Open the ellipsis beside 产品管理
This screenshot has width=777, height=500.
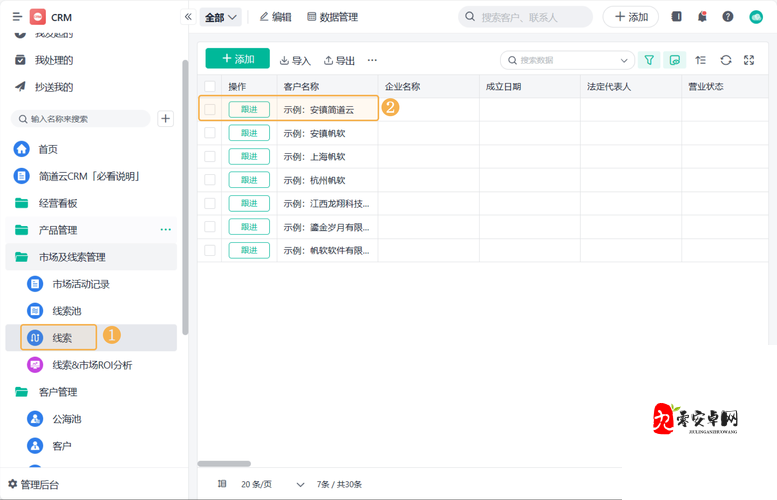pos(166,230)
